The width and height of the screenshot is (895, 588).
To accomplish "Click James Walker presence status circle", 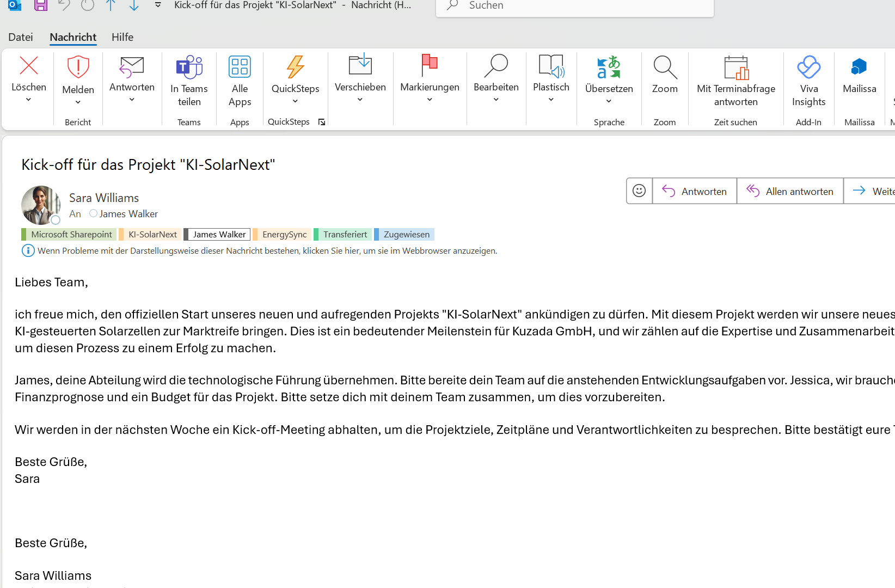I will [93, 213].
